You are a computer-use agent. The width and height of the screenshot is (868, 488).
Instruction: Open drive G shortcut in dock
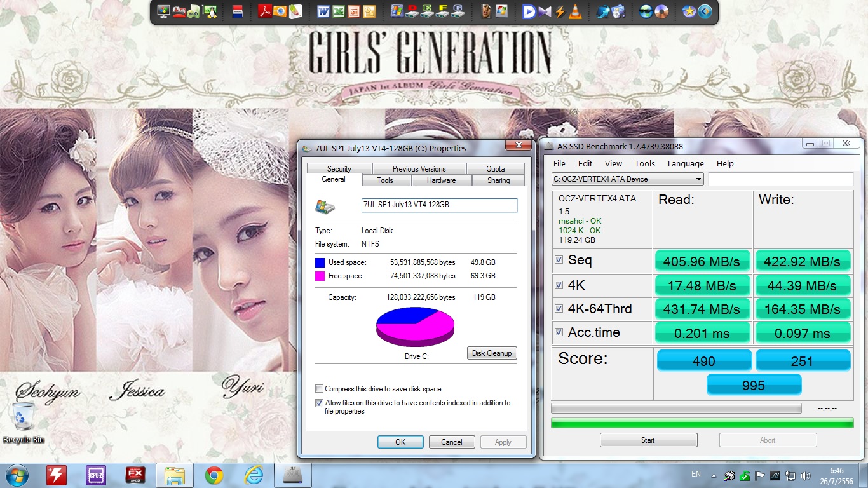(x=458, y=11)
